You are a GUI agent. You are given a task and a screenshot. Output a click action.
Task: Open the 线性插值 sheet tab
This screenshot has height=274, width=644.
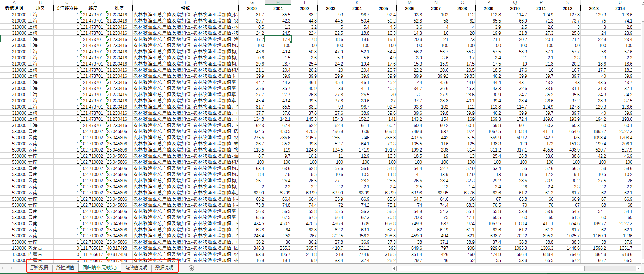coord(65,268)
